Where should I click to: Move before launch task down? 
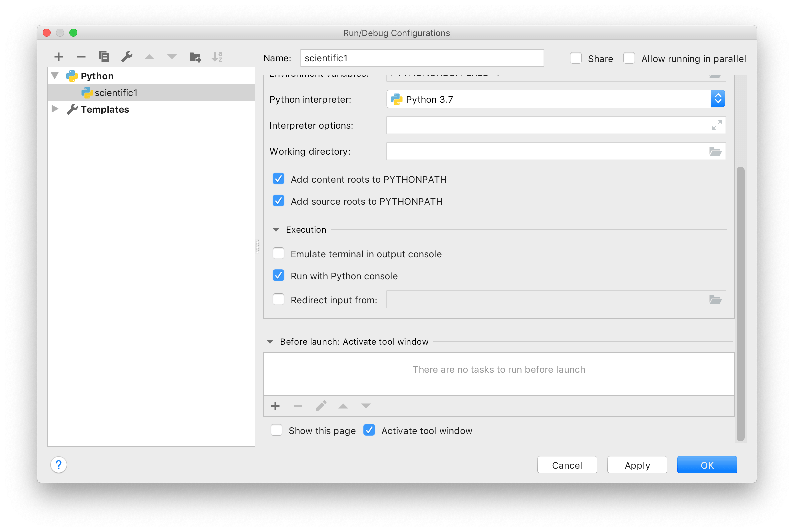366,406
